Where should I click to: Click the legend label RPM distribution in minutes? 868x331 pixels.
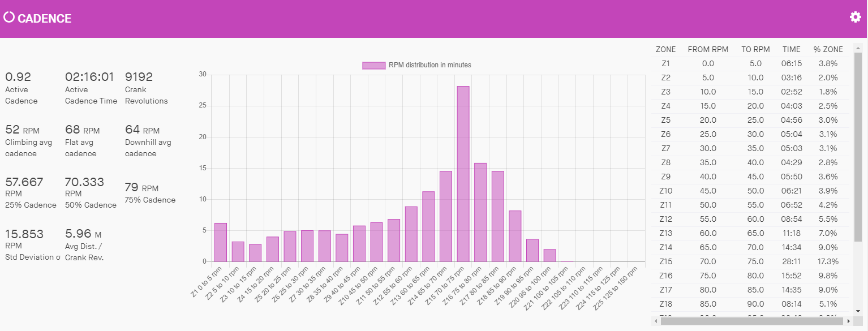(x=430, y=65)
